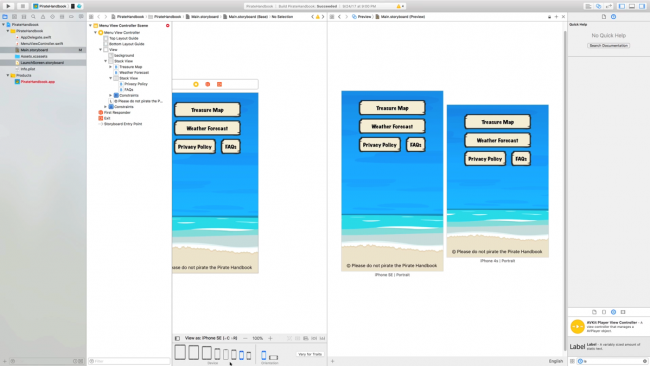Collapse the Menu View Controller node

(95, 32)
